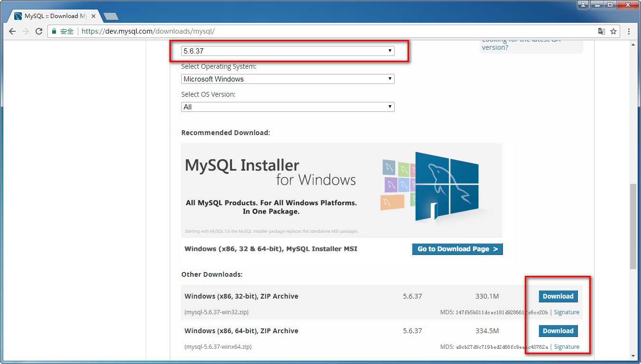The width and height of the screenshot is (641, 364).
Task: Open the version dropdown showing 5.6.37
Action: pos(288,51)
